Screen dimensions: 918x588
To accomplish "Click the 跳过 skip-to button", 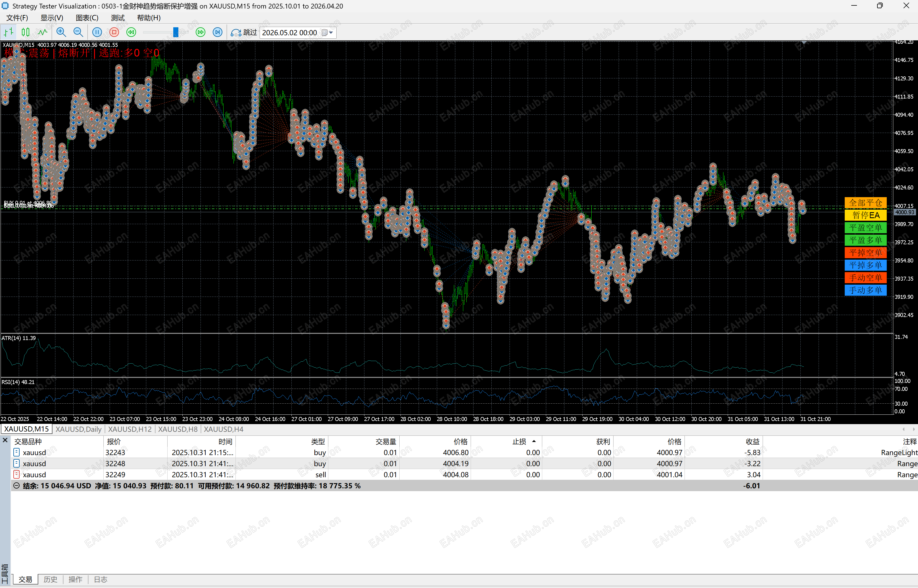I will click(x=244, y=32).
